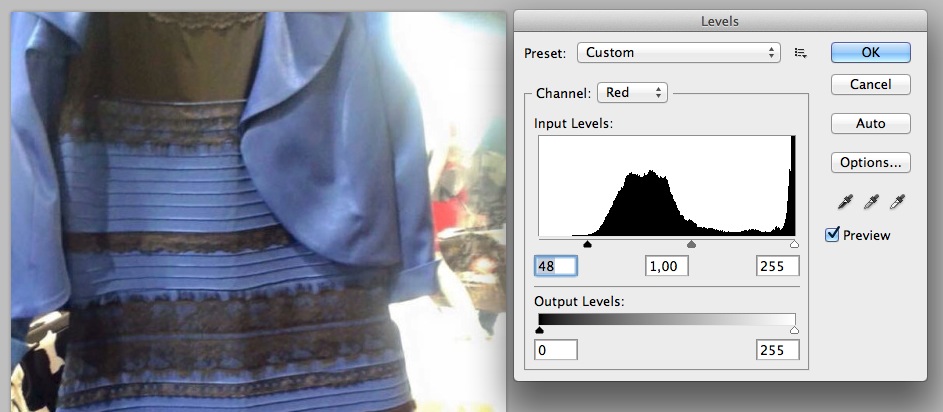Open the Options... dialog button
The image size is (943, 412).
[x=871, y=163]
